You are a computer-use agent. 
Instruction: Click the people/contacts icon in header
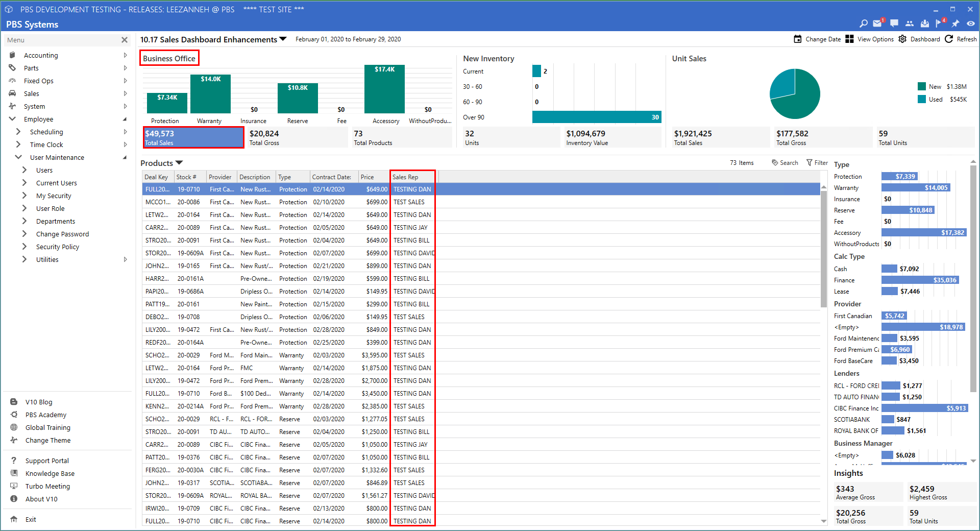909,23
